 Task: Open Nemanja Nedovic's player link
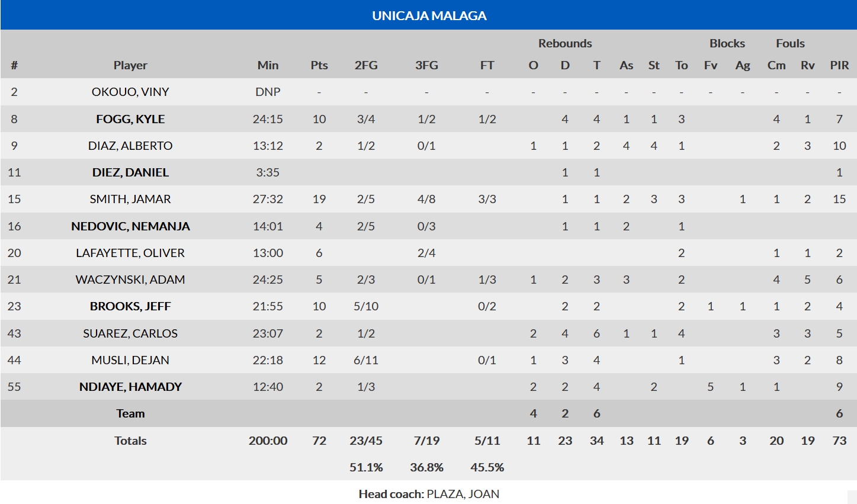click(130, 226)
